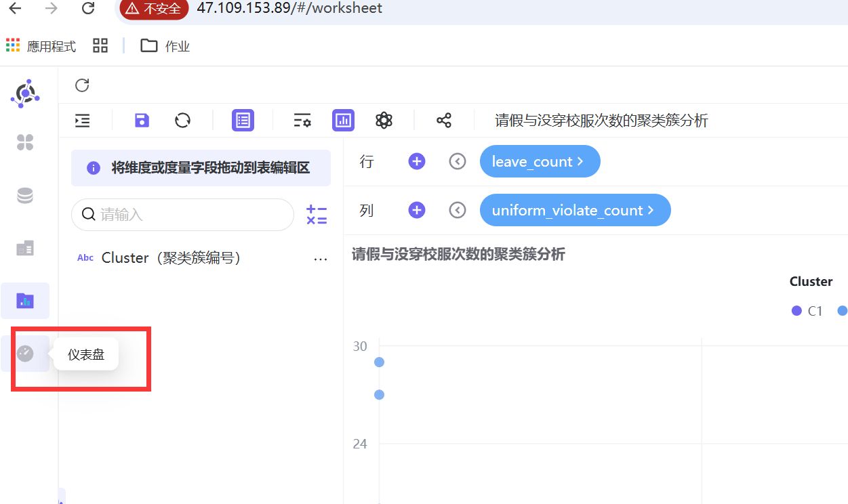Collapse the field panel with indent icon
This screenshot has height=504, width=848.
[83, 121]
